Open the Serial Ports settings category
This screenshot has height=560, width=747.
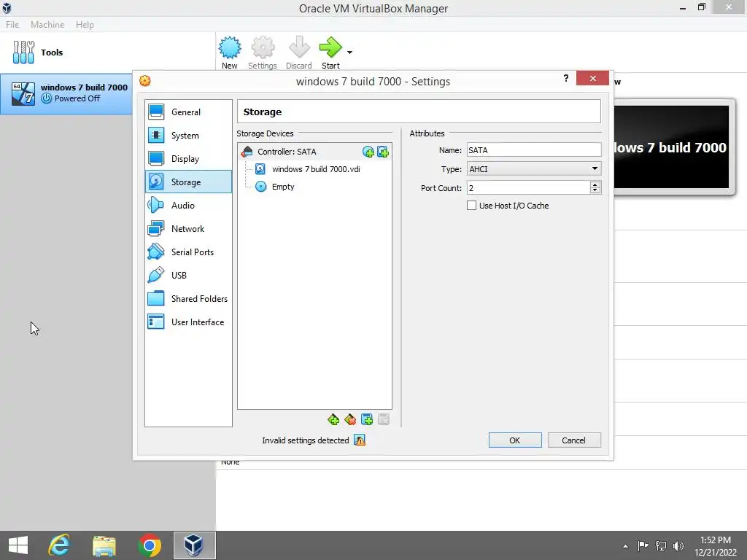tap(189, 252)
